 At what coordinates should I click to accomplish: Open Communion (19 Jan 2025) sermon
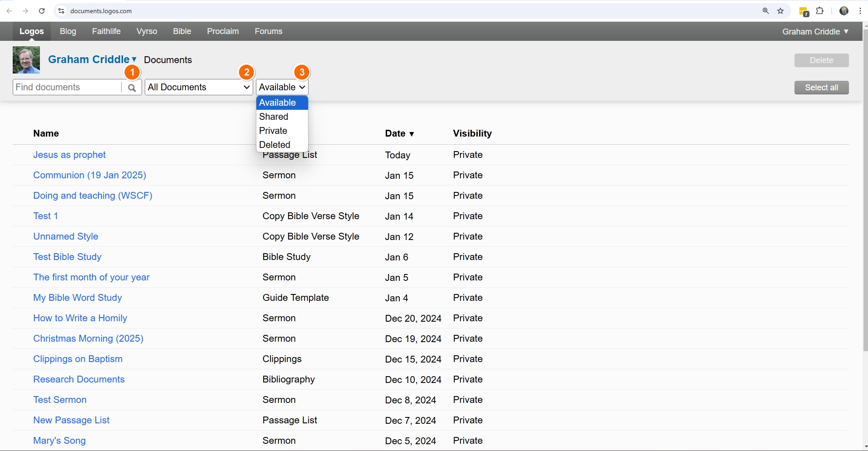click(90, 175)
